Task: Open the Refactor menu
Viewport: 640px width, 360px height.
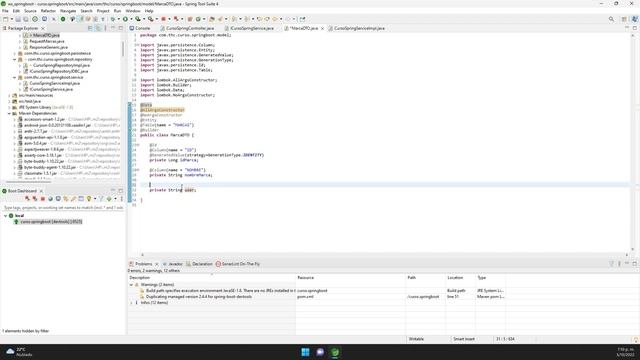Action: [x=48, y=11]
